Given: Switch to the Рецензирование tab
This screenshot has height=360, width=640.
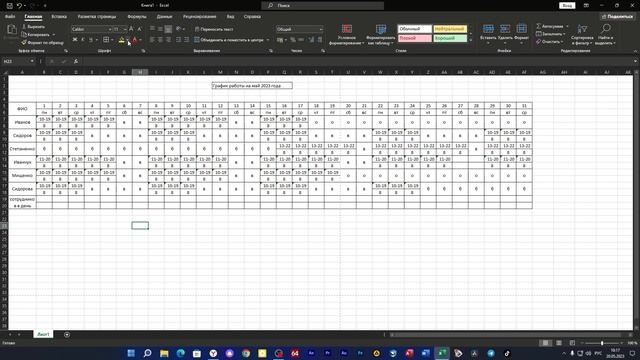Looking at the screenshot, I should click(200, 17).
